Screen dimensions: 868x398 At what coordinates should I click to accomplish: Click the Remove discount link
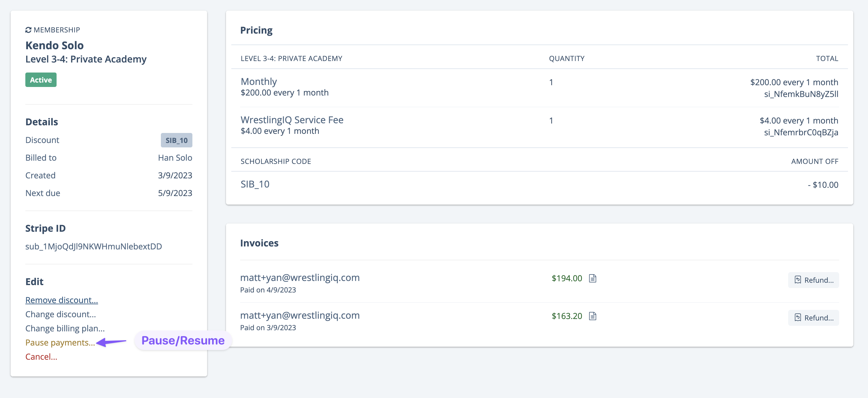pos(61,300)
